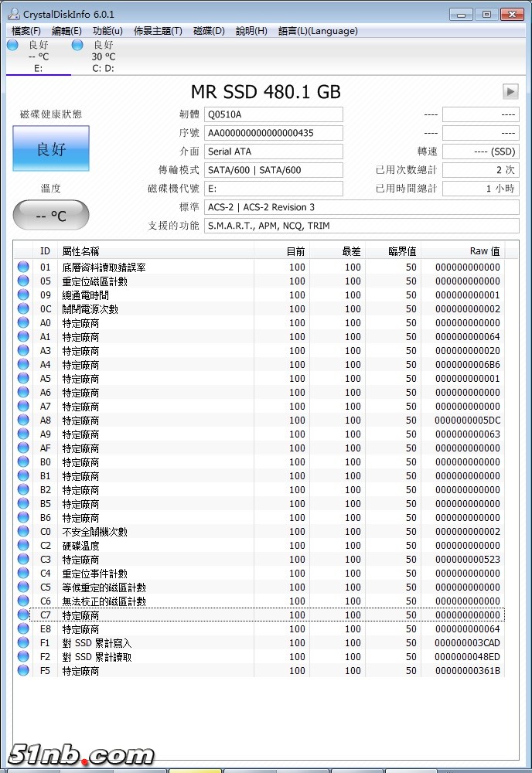This screenshot has height=773, width=532.
Task: Click the ID column header
Action: pos(45,251)
